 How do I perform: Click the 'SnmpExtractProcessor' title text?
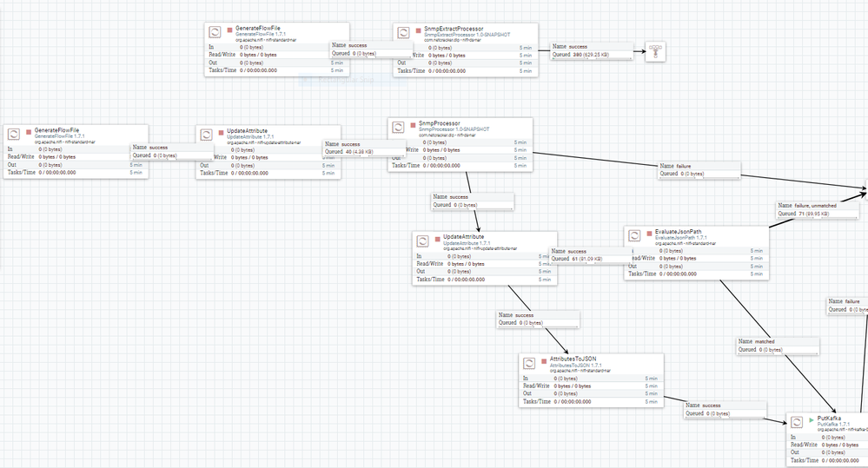coord(454,29)
